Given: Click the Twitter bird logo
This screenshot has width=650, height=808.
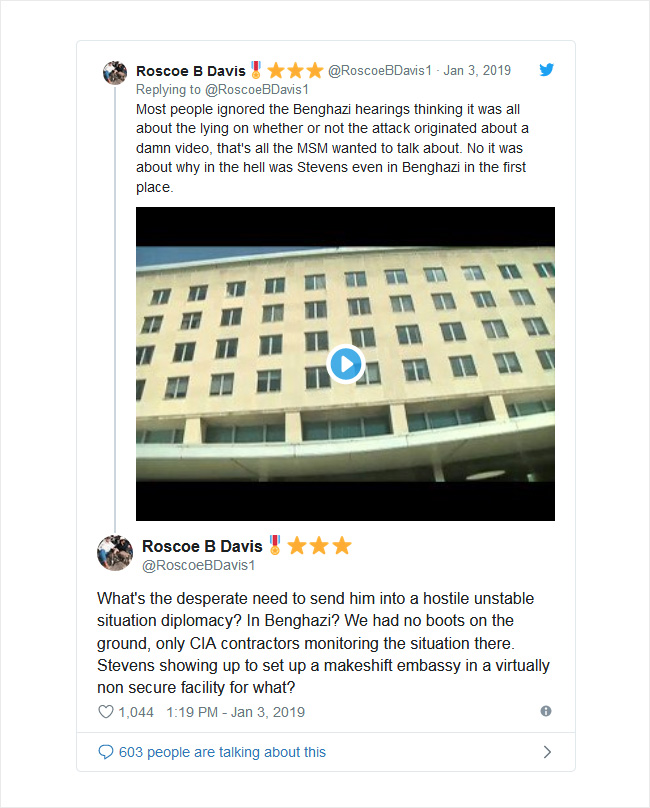Looking at the screenshot, I should tap(546, 70).
